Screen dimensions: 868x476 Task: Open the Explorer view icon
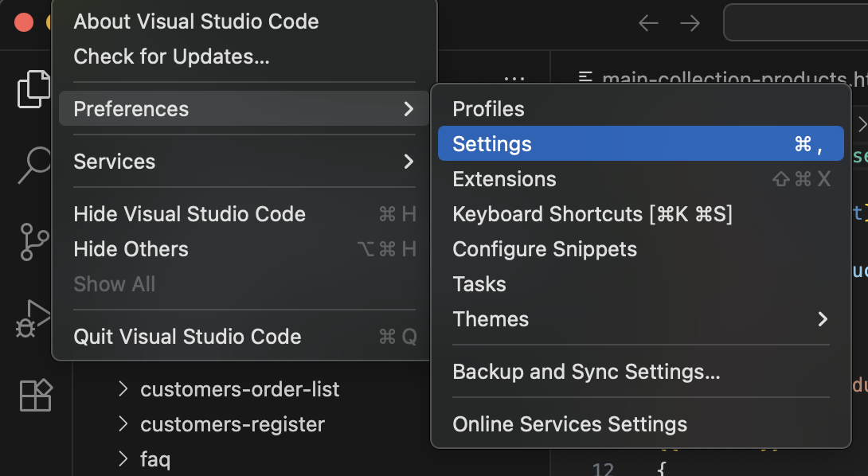[x=33, y=89]
